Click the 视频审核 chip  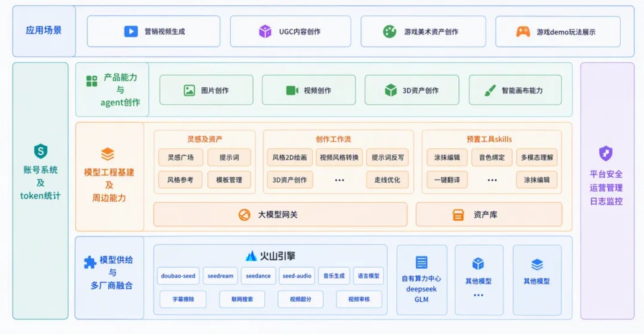(x=359, y=299)
